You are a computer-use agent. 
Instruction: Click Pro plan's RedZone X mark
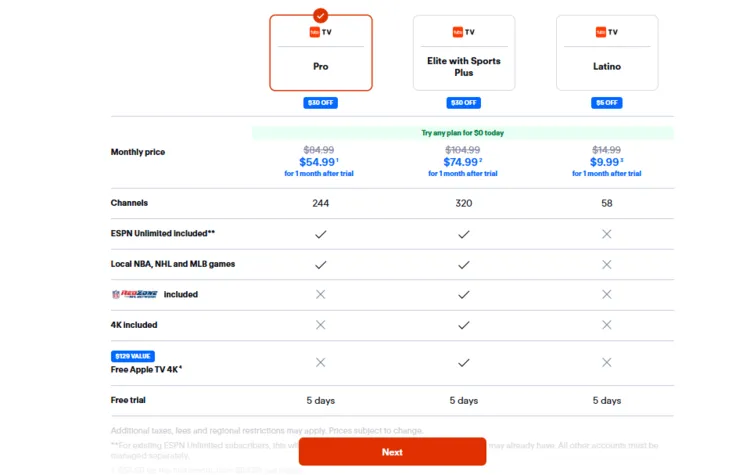320,295
